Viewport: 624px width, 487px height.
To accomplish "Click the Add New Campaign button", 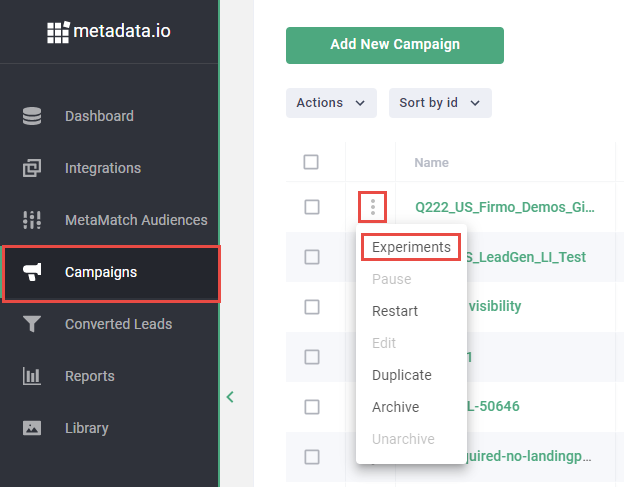I will (394, 45).
